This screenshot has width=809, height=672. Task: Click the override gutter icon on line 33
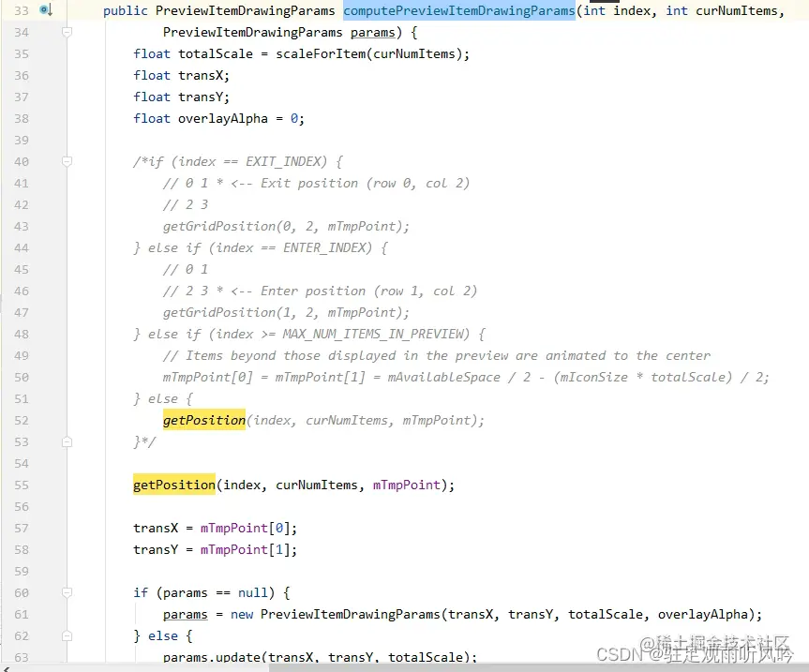pyautogui.click(x=46, y=9)
